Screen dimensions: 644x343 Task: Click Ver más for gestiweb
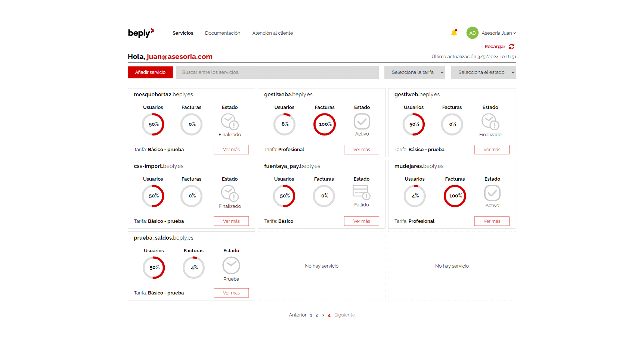pos(492,150)
